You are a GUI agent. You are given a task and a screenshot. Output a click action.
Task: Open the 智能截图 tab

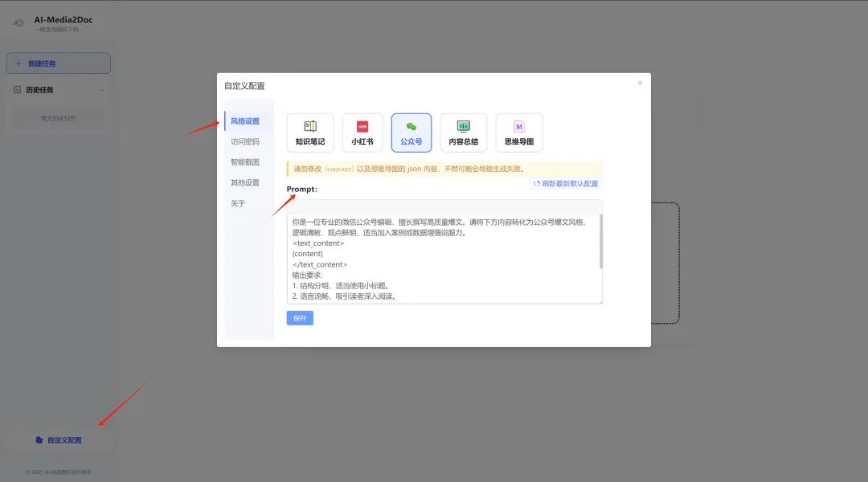245,162
